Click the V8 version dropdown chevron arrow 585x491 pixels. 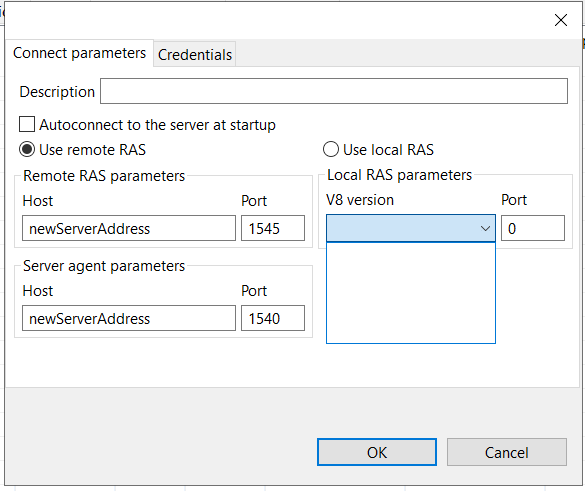pos(485,228)
